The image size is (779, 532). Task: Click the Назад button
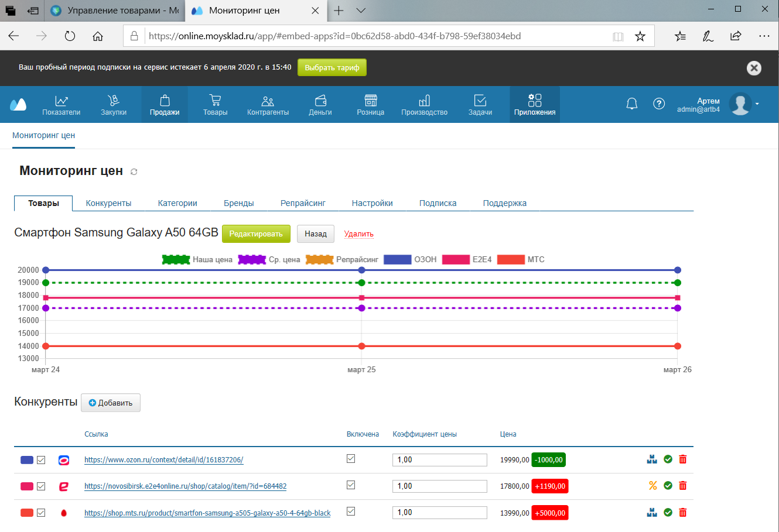(x=316, y=234)
